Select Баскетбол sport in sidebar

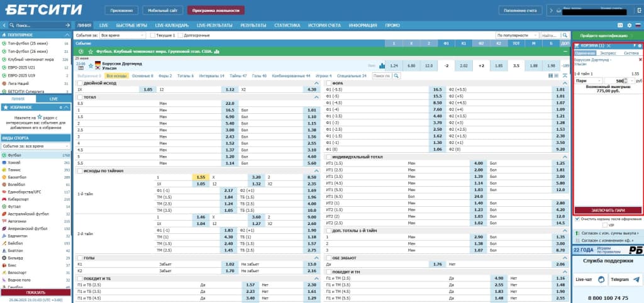click(36, 177)
